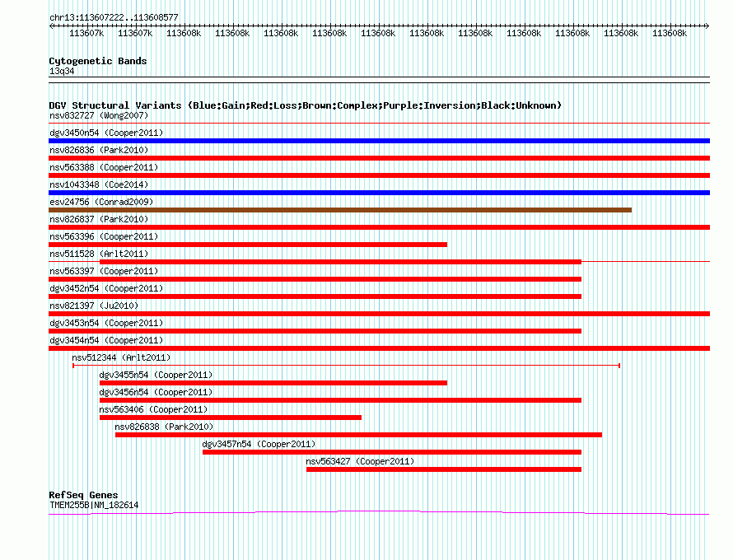Click the chr13:113607222..113608577 region label
Screen dimensions: 733x560
[x=114, y=17]
